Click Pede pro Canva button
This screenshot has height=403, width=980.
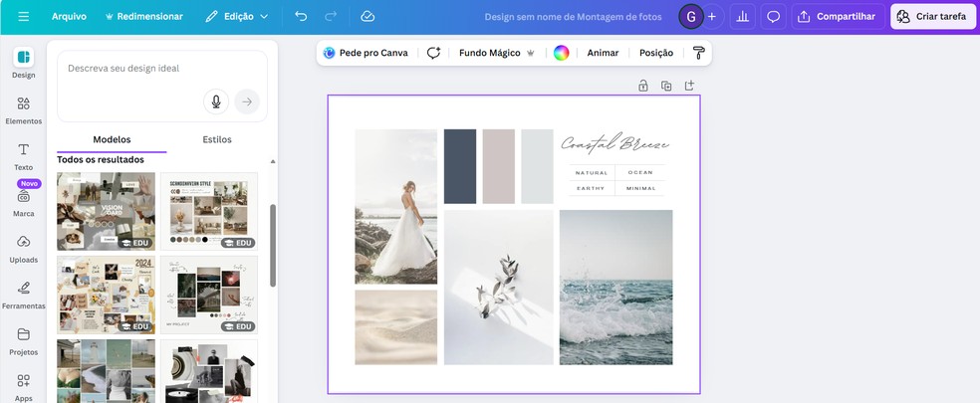366,53
